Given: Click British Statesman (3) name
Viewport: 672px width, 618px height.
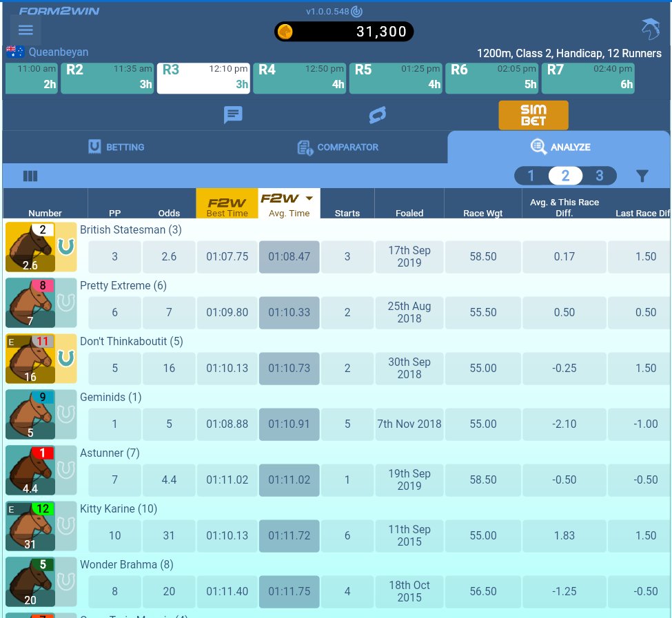Looking at the screenshot, I should click(x=131, y=229).
